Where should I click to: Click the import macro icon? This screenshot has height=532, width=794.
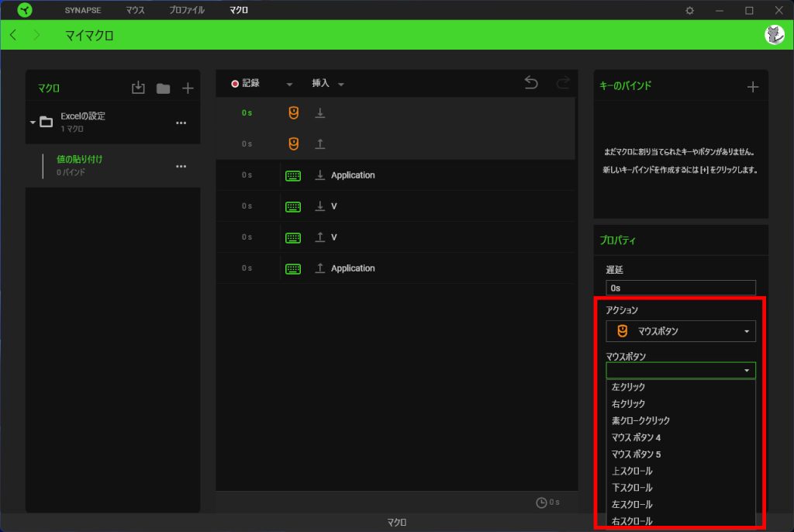[138, 88]
